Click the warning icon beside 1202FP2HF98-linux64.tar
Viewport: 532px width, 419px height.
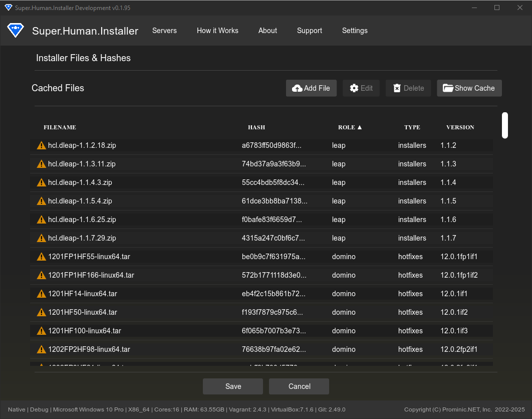coord(41,349)
